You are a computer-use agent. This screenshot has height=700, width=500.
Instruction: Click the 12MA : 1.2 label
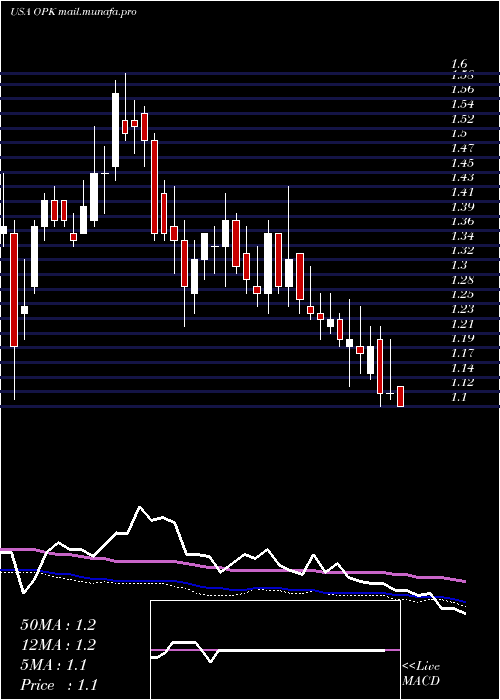58,645
